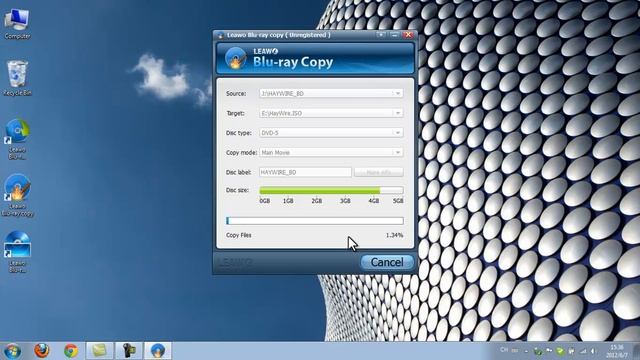Click the Copy Files progress bar
This screenshot has width=640, height=360.
(315, 221)
